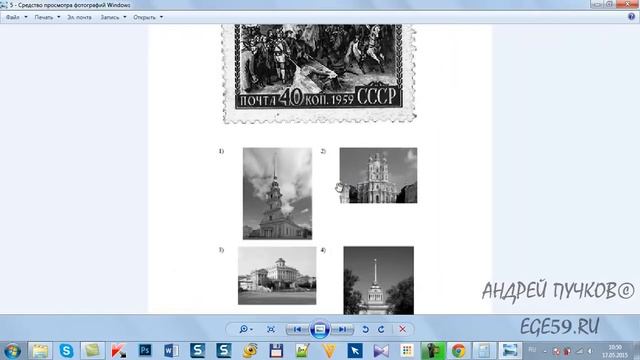The width and height of the screenshot is (640, 360).
Task: Go to the next photo
Action: [342, 329]
